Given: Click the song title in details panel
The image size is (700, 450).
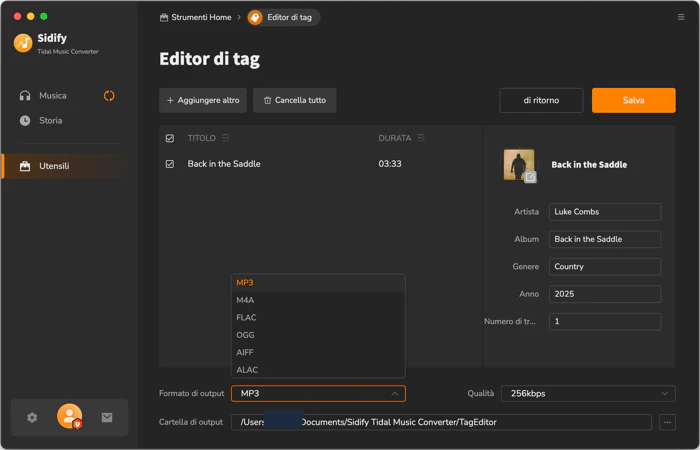Looking at the screenshot, I should [589, 165].
